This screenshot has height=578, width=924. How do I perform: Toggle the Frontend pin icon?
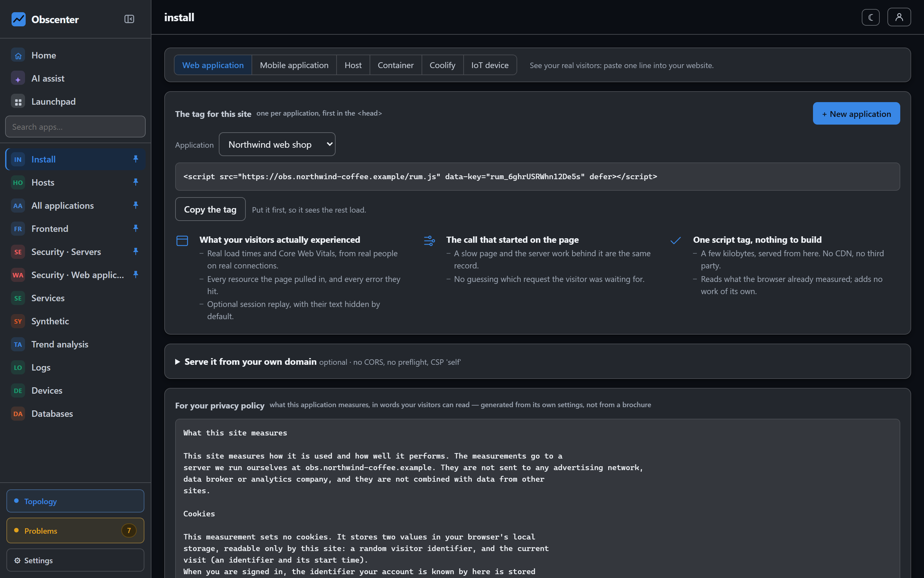(x=135, y=228)
